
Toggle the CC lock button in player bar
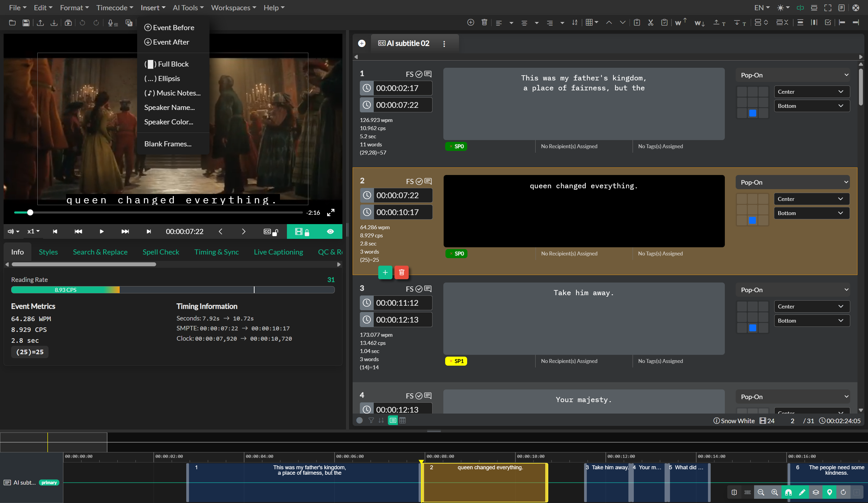pyautogui.click(x=271, y=231)
